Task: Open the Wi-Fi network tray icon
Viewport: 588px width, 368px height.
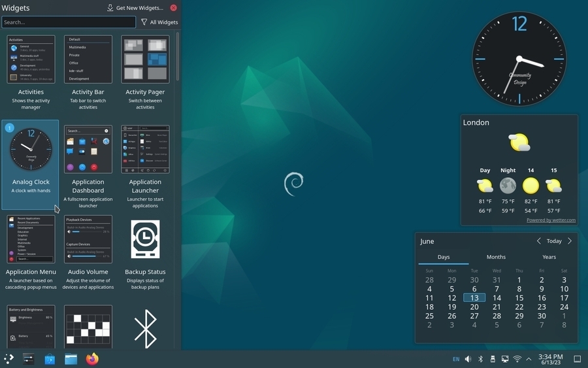Action: coord(517,359)
